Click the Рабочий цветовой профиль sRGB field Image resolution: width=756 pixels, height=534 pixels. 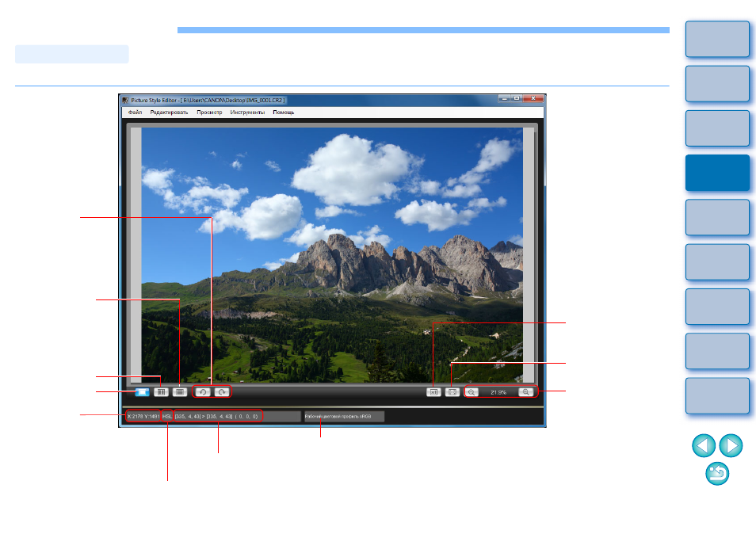(x=344, y=417)
